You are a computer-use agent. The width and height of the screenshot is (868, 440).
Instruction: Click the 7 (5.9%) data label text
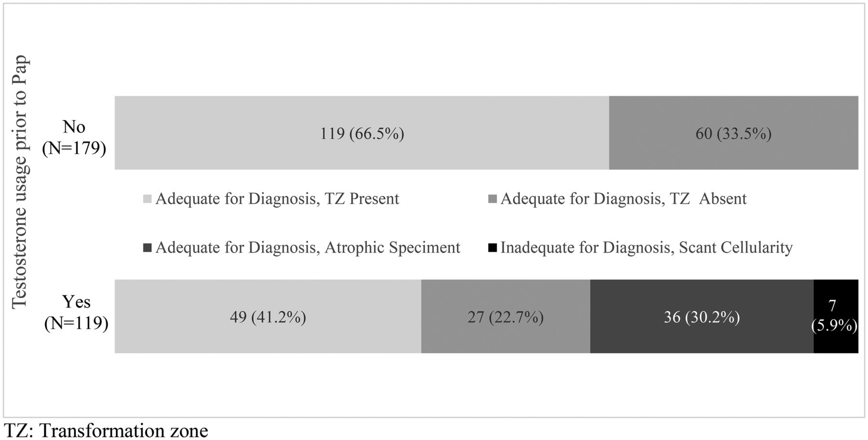click(x=834, y=316)
